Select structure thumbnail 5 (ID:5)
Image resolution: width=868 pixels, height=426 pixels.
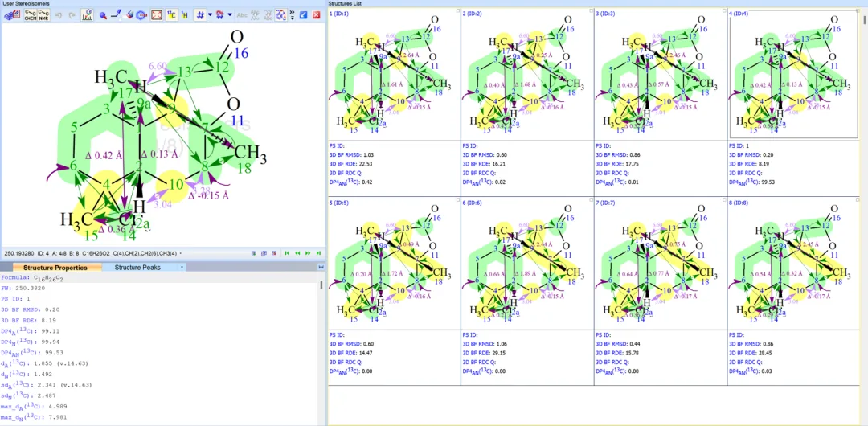click(394, 263)
